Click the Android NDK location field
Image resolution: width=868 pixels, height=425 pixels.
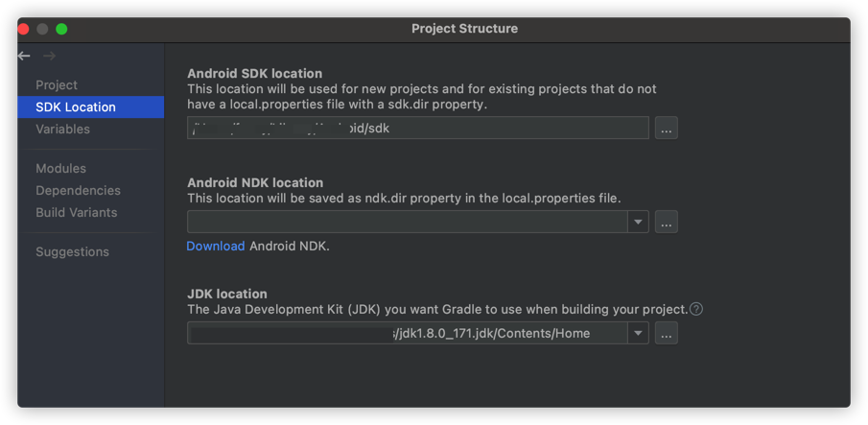coord(407,222)
